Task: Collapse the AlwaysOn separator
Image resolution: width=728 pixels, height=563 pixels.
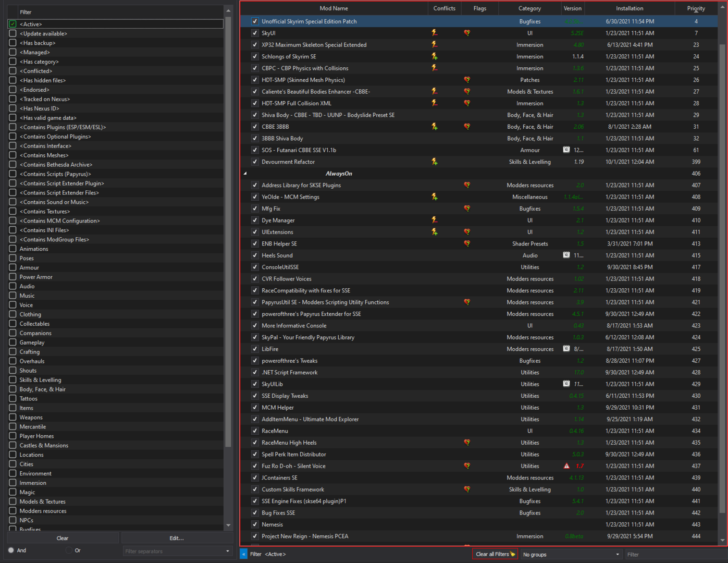Action: click(x=245, y=174)
